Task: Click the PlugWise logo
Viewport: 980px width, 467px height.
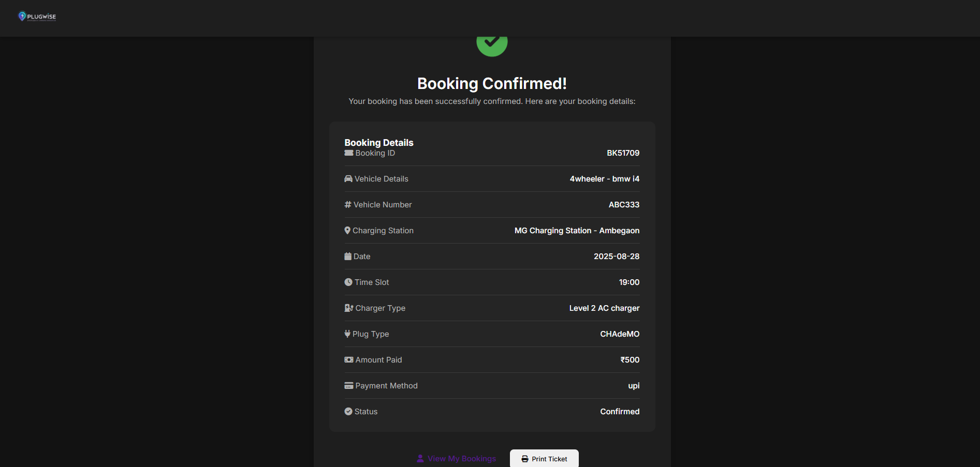Action: (37, 17)
